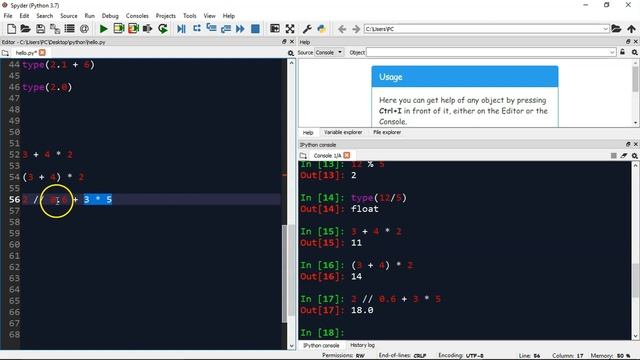Remove all variables pencil icon in console
Screen dimensions: 640x360
pos(624,156)
